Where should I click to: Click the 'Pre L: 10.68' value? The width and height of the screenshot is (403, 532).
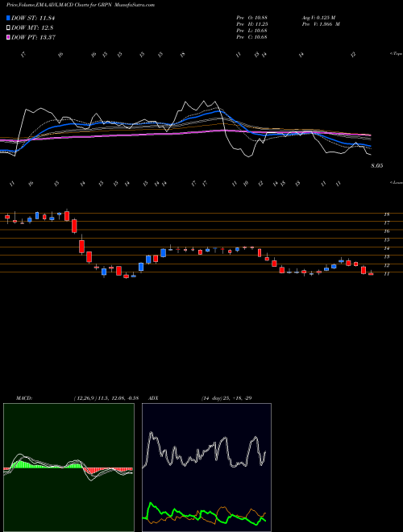(x=251, y=31)
